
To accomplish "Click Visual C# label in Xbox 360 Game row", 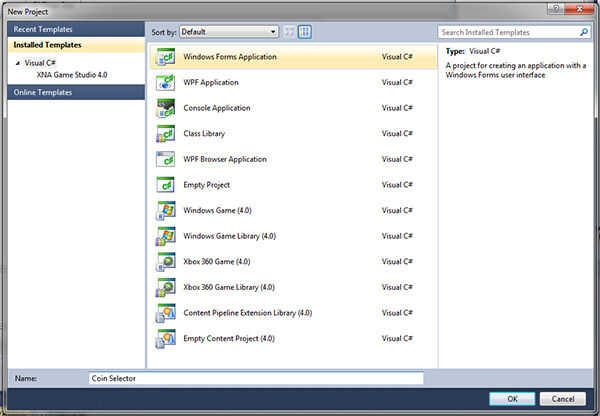I will (x=397, y=262).
